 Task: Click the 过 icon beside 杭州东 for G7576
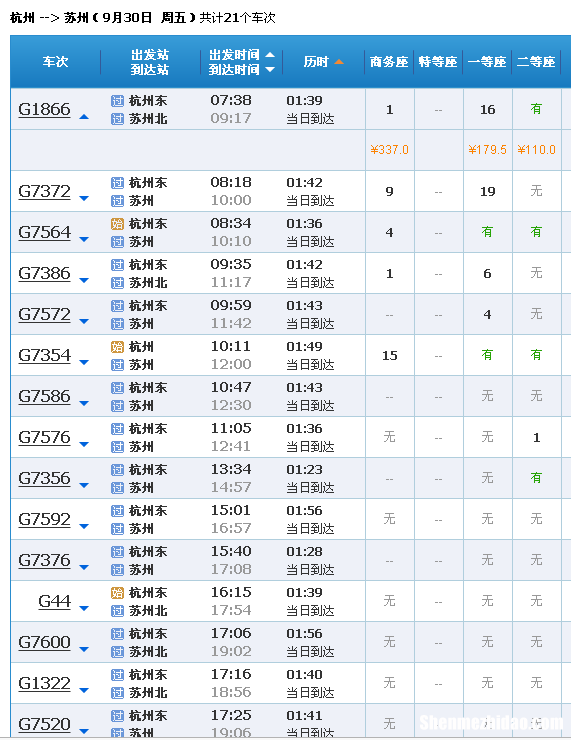pos(117,429)
